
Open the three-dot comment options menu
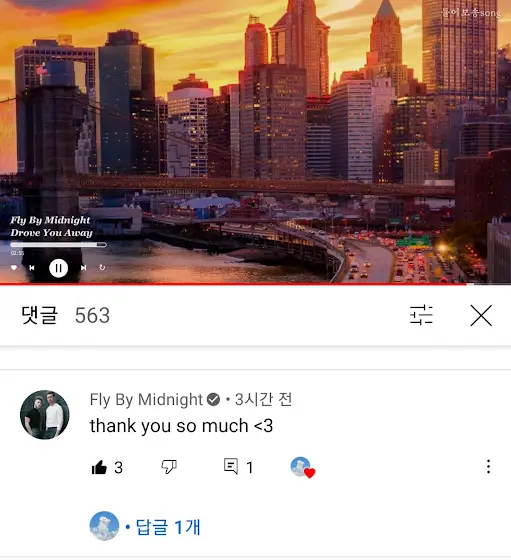(488, 466)
